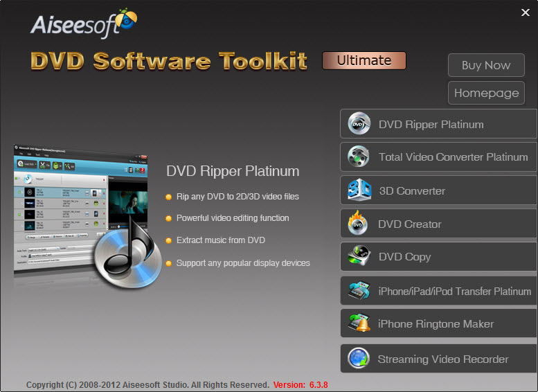This screenshot has width=538, height=392.
Task: Click the Ultimate edition badge
Action: pos(364,60)
